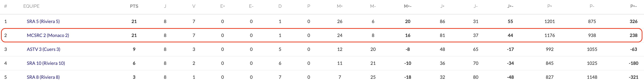Viewport: 644px width, 84px height.
Task: Open the ASTV 3 (Cuers 3) team link
Action: tap(43, 49)
